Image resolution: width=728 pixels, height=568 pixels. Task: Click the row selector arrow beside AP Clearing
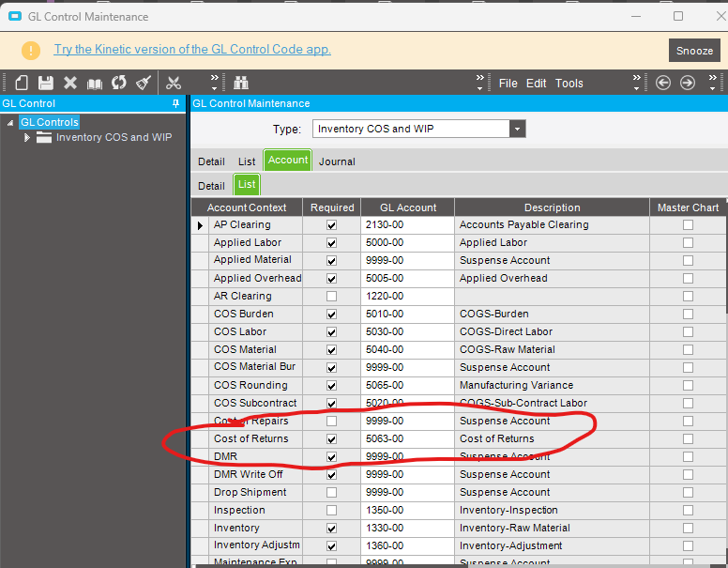pos(200,225)
